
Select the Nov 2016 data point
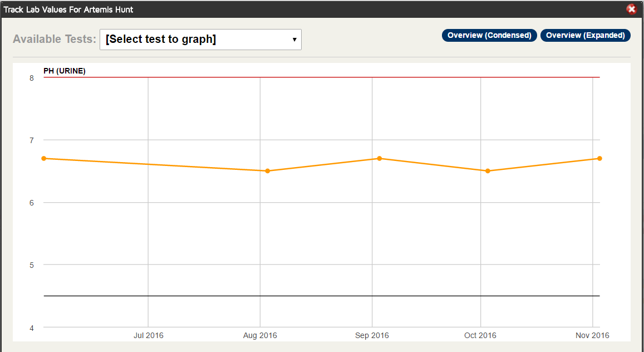pos(599,159)
